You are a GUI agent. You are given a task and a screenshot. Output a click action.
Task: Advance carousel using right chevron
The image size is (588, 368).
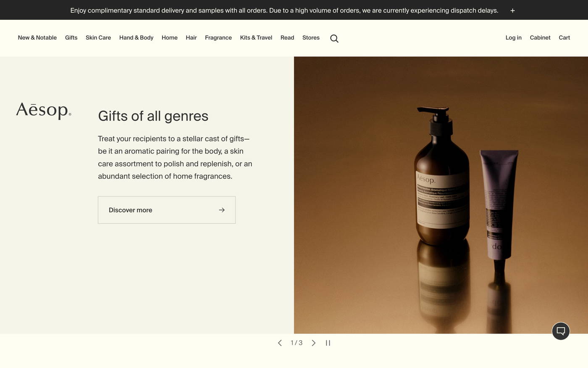(313, 343)
